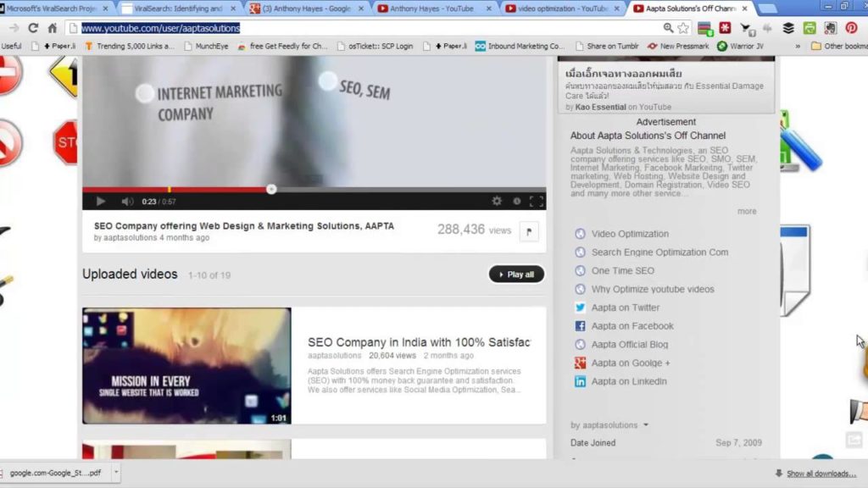Click the browser Home icon

click(x=52, y=28)
